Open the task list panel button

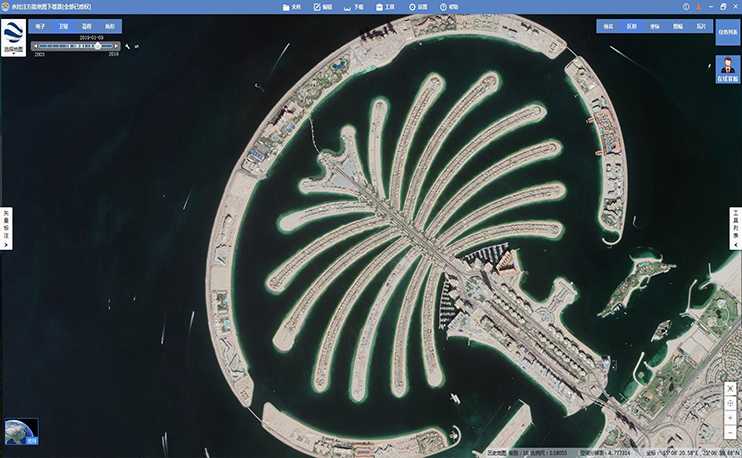point(727,32)
